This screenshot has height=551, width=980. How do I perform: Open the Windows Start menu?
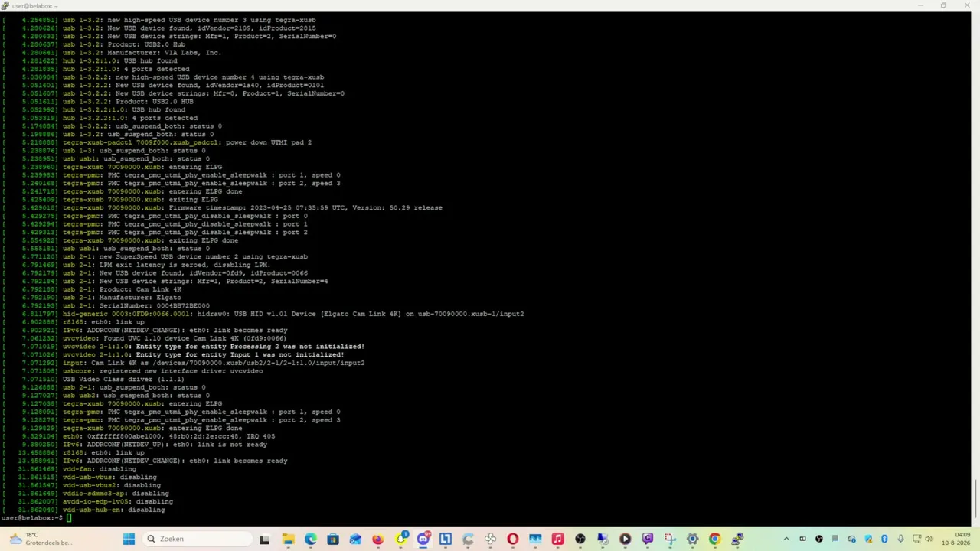pos(129,539)
